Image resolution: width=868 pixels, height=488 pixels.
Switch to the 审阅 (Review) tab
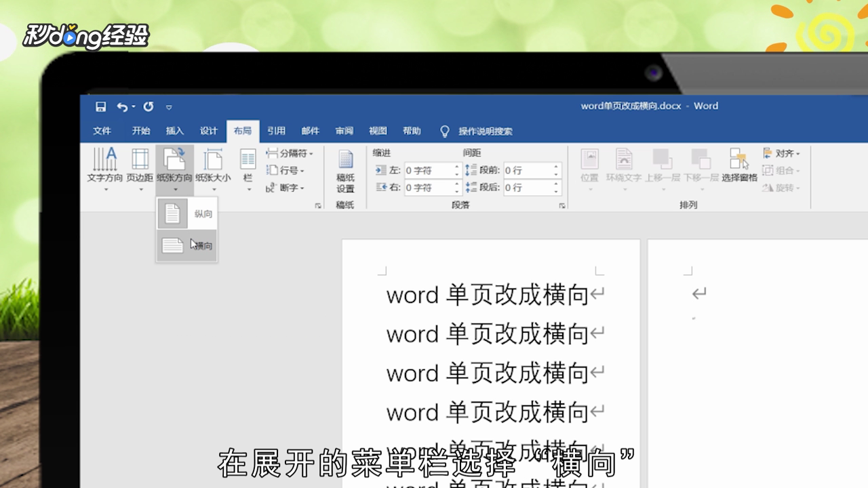point(344,131)
